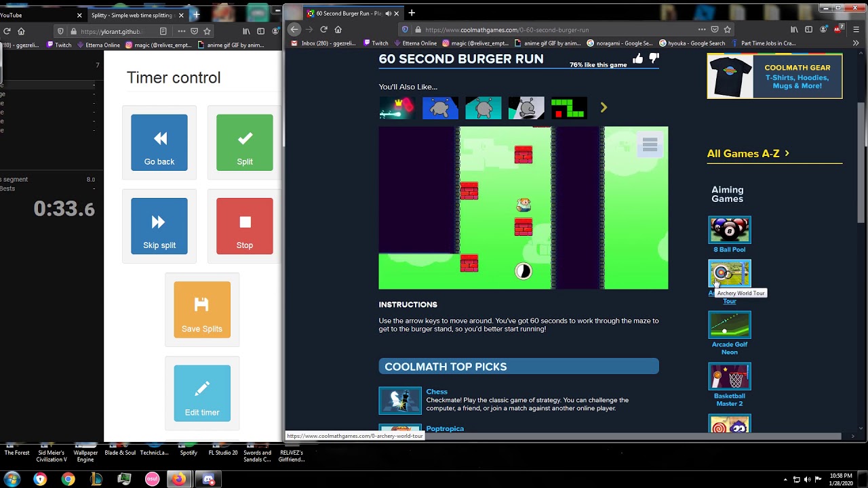Click the home icon in right browser
Image resolution: width=868 pixels, height=488 pixels.
pos(338,29)
